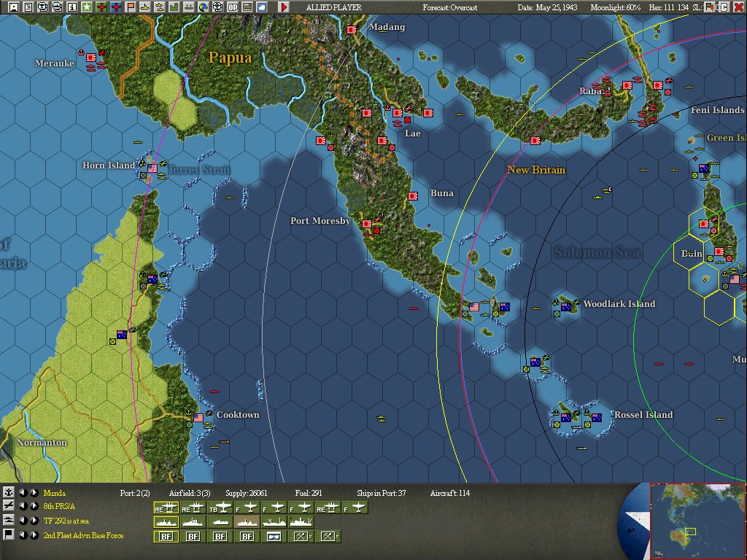
Task: Click the world minimap thumbnail
Action: pos(697,521)
